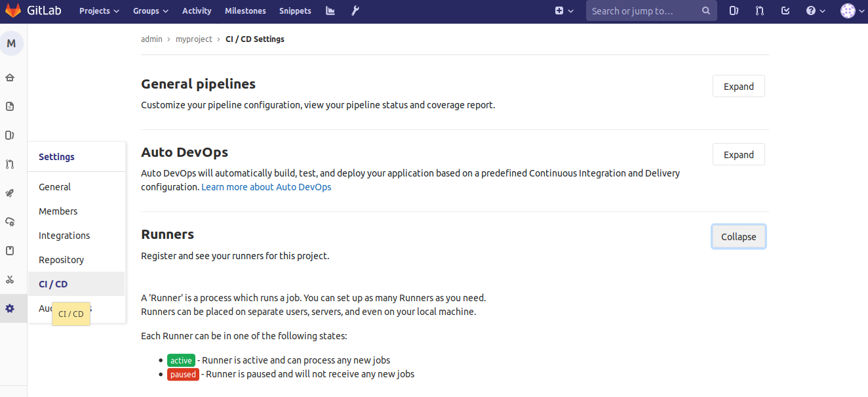
Task: Open the Repository file icon in sidebar
Action: tap(10, 106)
